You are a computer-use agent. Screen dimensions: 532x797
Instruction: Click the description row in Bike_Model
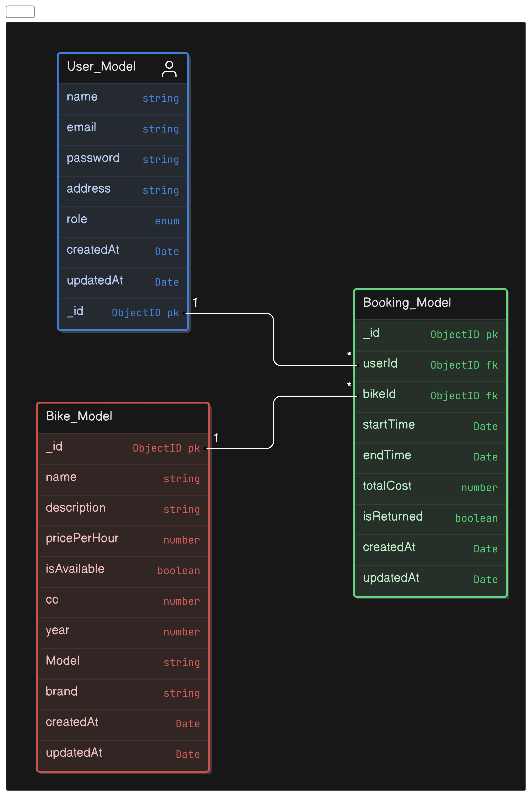(123, 508)
